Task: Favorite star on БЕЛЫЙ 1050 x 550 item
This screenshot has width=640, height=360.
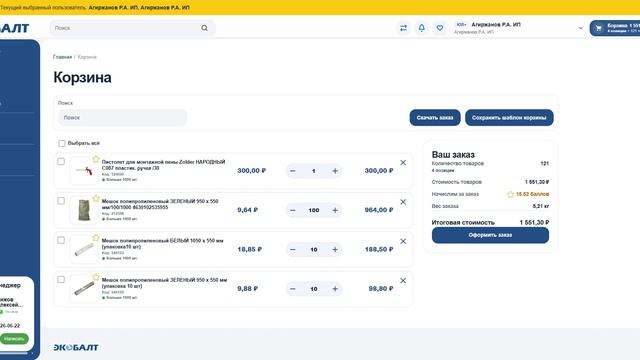Action: [x=96, y=238]
